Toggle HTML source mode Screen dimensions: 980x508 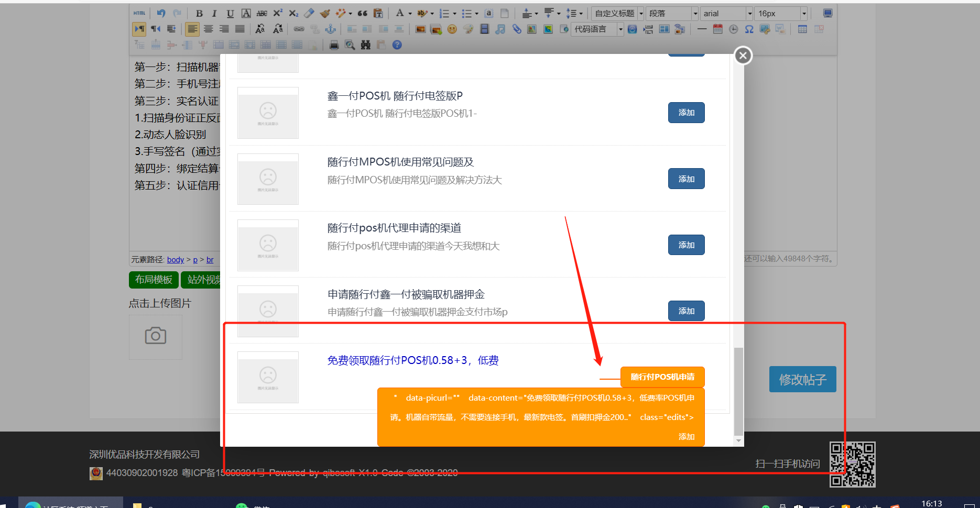point(139,14)
